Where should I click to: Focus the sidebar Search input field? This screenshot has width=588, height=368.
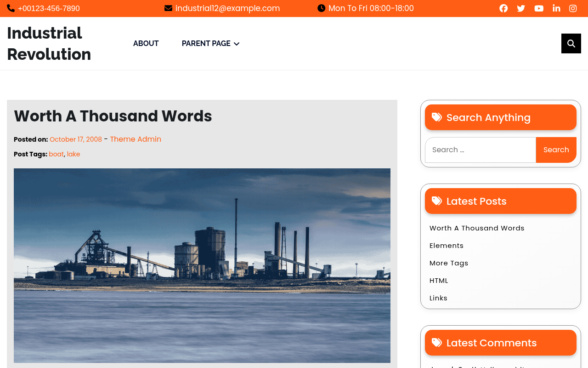(x=481, y=150)
